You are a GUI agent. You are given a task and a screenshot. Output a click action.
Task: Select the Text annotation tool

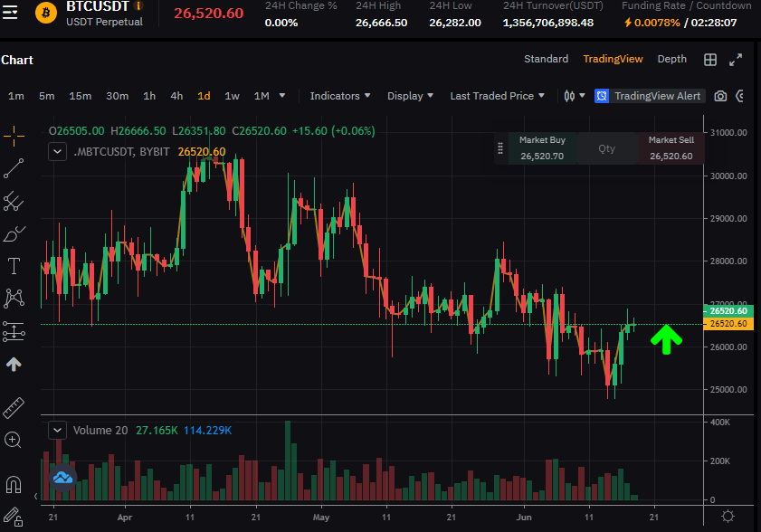tap(14, 266)
